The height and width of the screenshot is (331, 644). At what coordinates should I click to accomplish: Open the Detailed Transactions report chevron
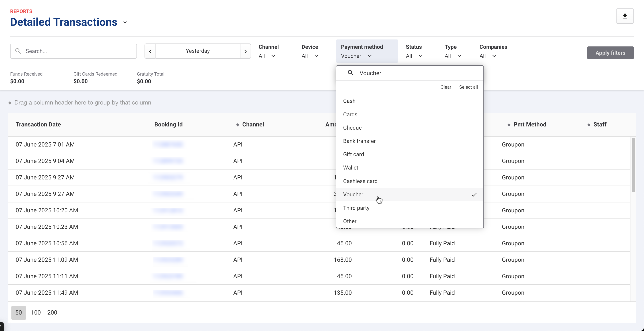click(125, 23)
